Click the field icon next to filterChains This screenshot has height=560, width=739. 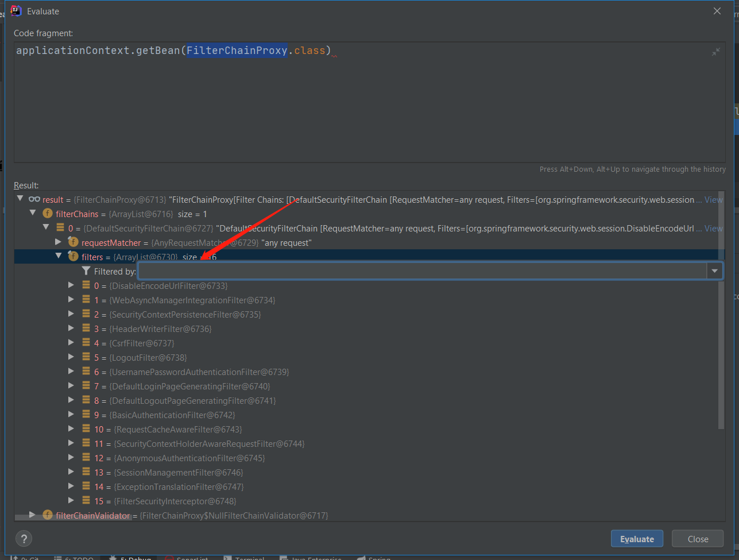(x=47, y=213)
